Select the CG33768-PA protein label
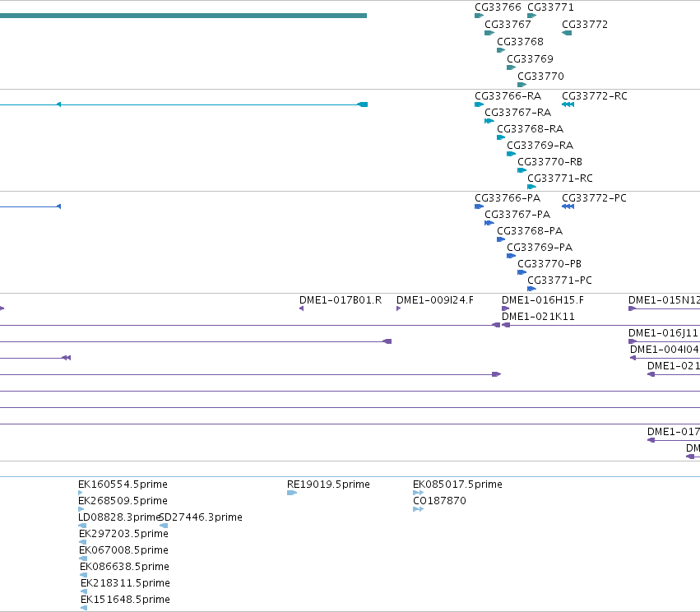 (x=530, y=231)
